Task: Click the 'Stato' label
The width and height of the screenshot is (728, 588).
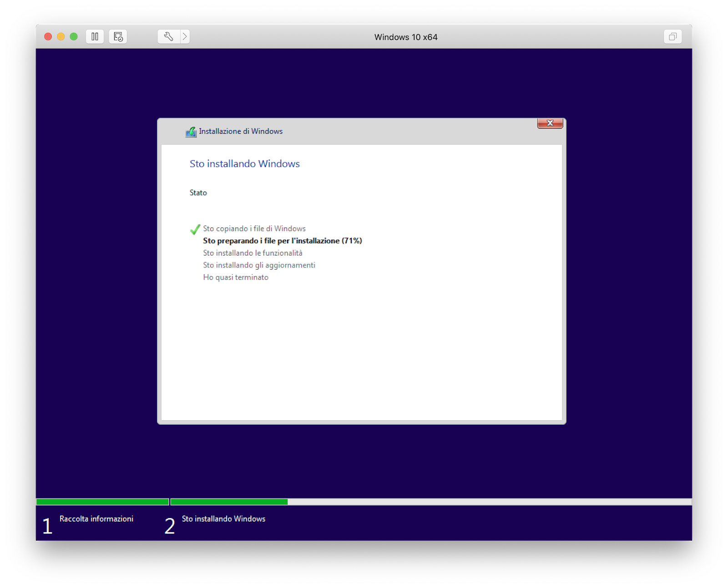Action: [x=198, y=193]
